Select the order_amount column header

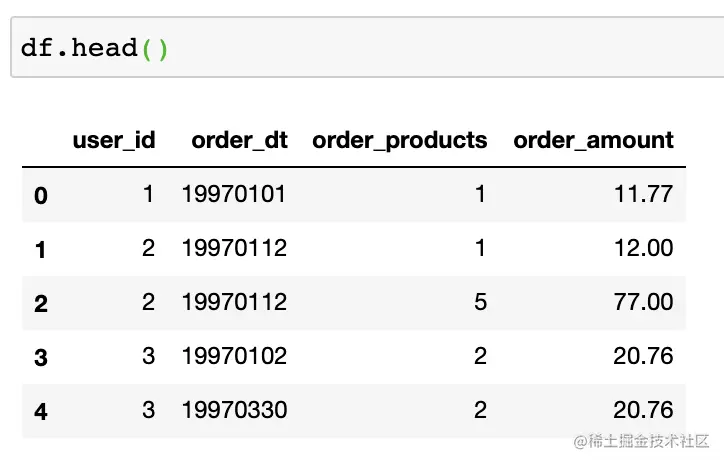pyautogui.click(x=593, y=140)
